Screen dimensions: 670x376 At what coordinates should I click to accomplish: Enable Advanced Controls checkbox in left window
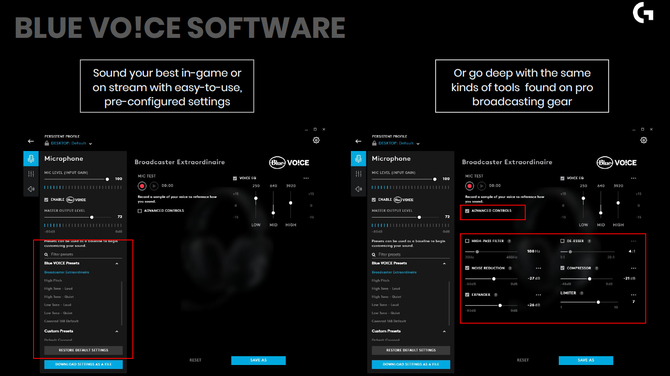140,211
